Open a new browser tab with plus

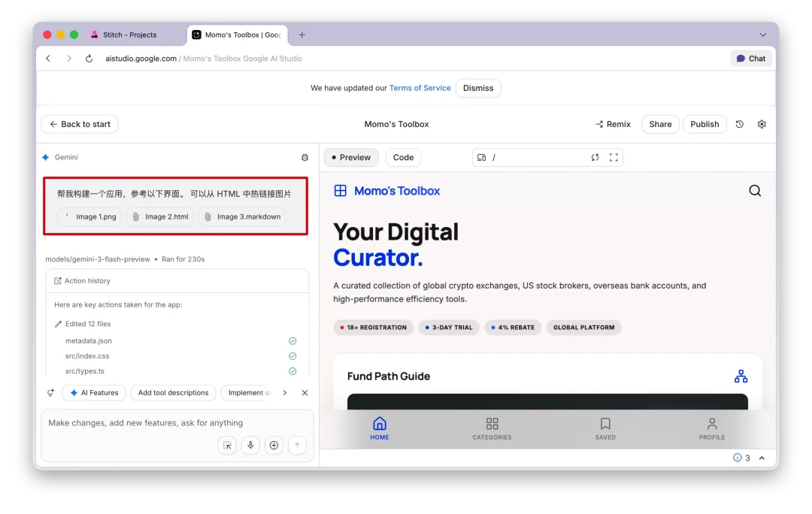pos(302,35)
